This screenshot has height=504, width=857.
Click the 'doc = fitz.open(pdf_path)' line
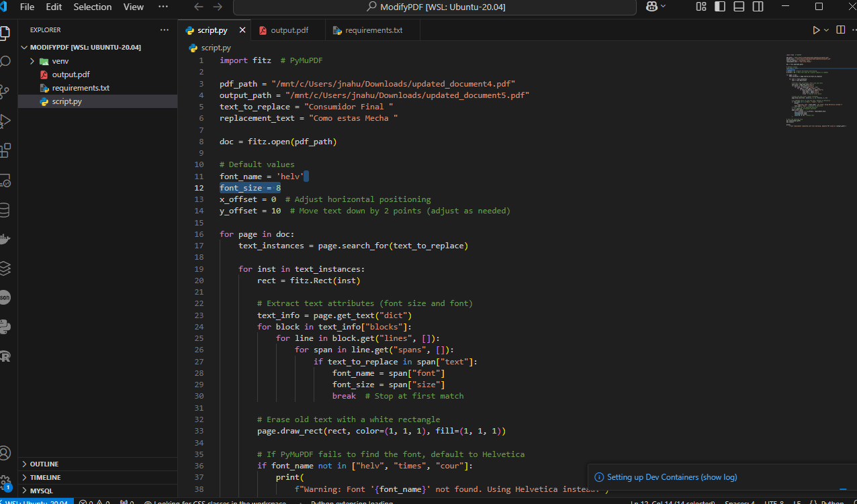(278, 142)
